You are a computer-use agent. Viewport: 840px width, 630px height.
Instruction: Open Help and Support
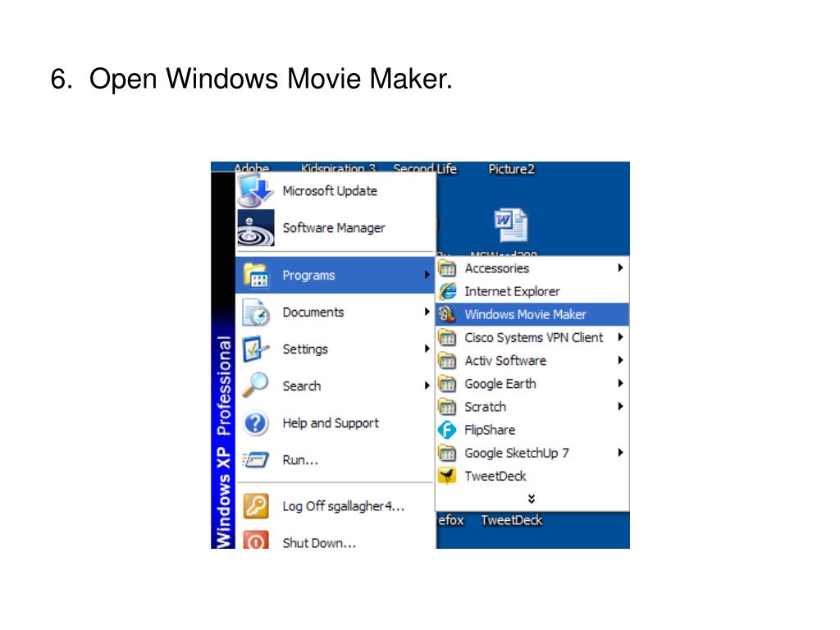(336, 422)
